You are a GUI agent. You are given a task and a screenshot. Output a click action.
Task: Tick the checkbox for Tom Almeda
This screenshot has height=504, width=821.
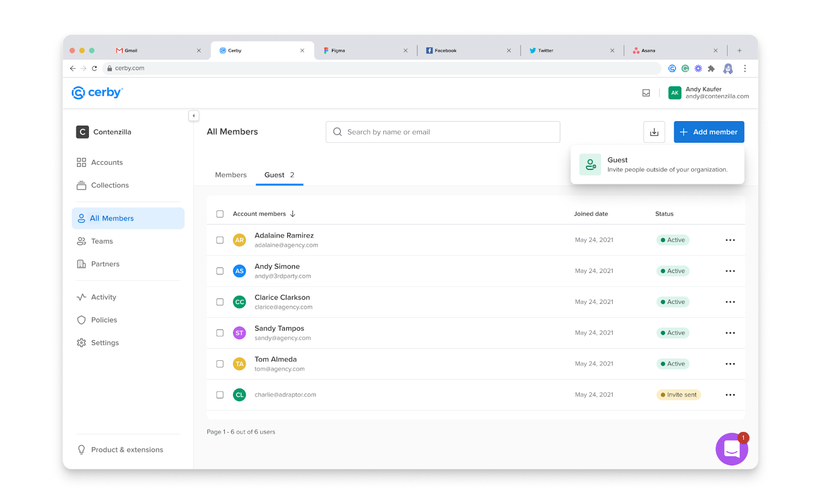coord(220,364)
